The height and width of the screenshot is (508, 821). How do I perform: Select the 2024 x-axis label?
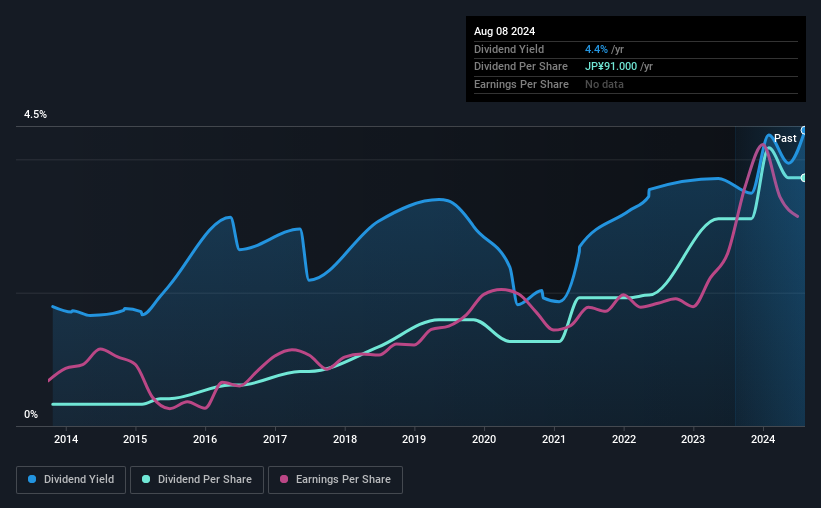tap(763, 439)
